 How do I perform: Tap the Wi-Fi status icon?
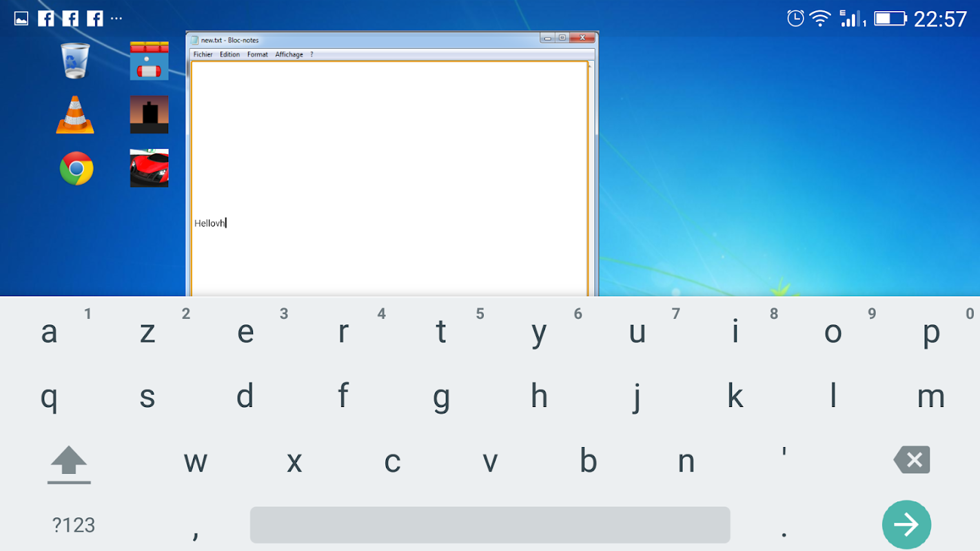[820, 19]
